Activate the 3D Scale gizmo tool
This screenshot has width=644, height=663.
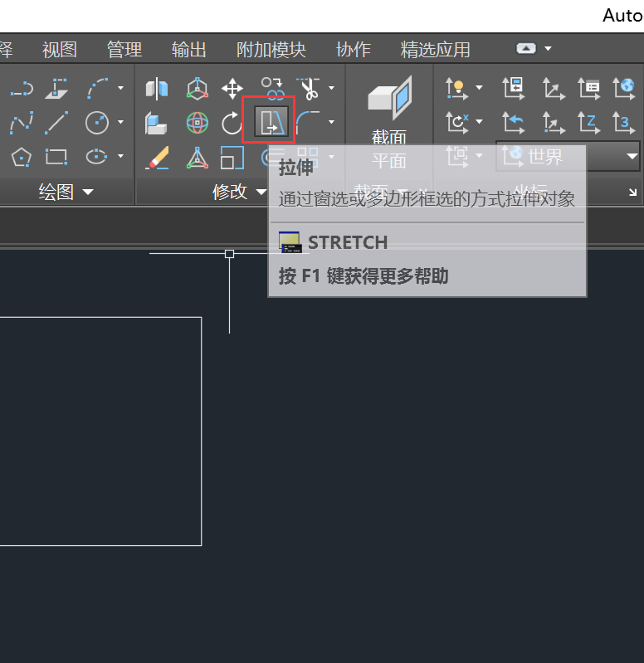click(198, 158)
